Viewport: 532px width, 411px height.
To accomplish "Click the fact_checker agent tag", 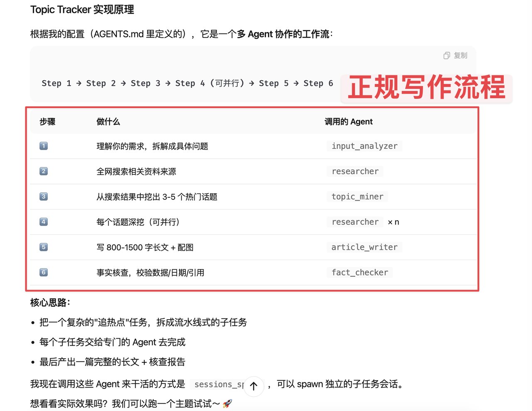I will point(360,273).
